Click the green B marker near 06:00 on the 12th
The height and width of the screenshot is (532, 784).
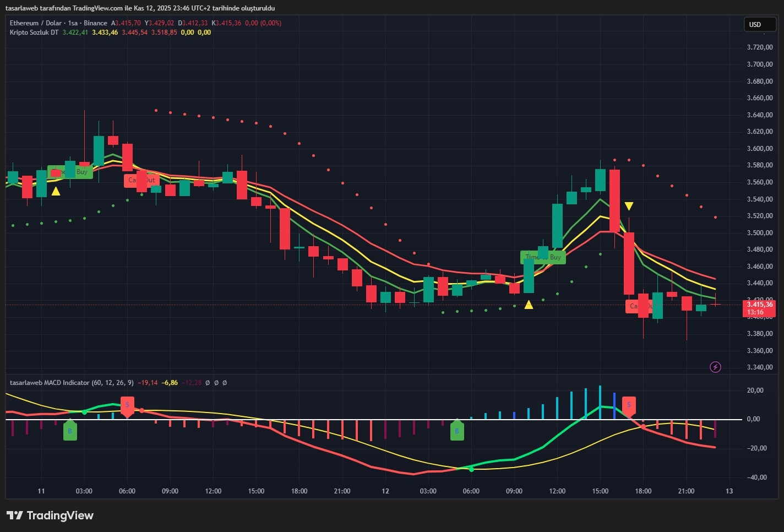[x=457, y=431]
